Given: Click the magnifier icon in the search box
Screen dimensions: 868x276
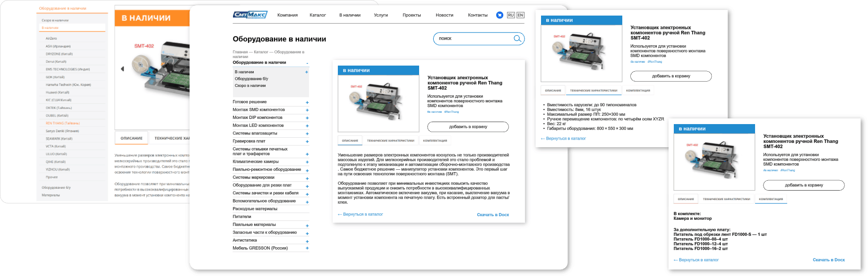Looking at the screenshot, I should (x=517, y=39).
